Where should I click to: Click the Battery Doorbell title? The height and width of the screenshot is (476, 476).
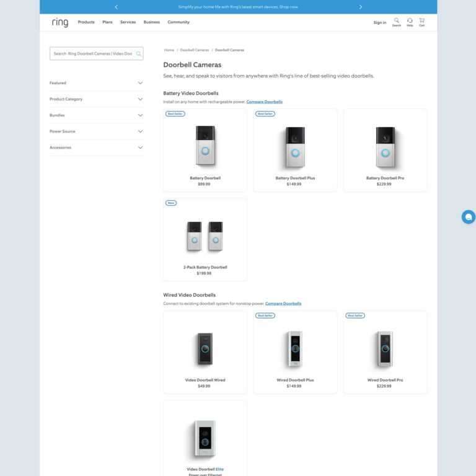pos(205,178)
